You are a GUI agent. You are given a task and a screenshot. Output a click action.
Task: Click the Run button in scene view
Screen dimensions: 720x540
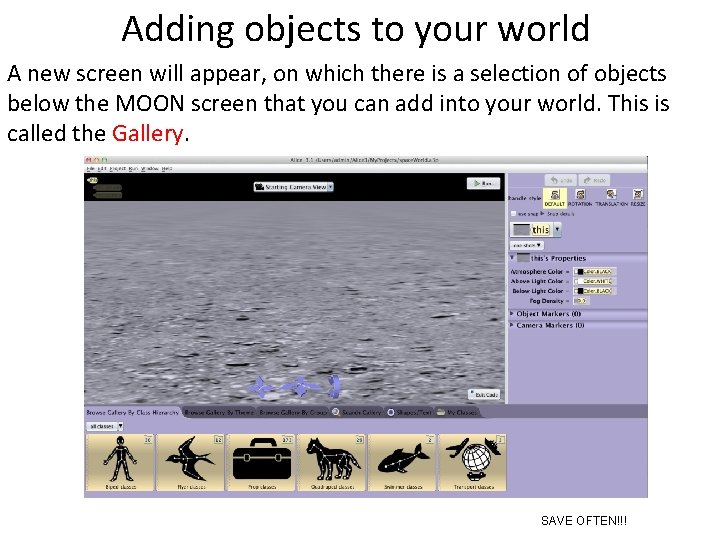point(483,183)
